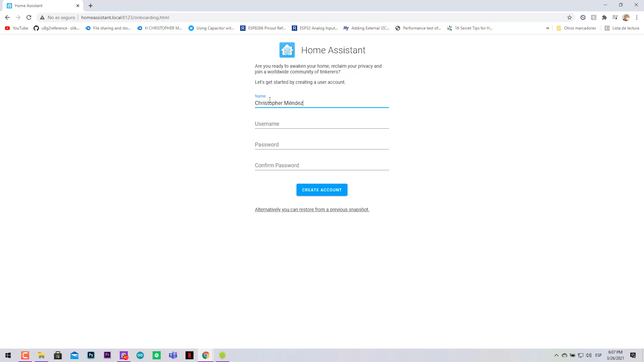Screen dimensions: 644x362
Task: Open Spotify from the taskbar
Action: (x=157, y=355)
